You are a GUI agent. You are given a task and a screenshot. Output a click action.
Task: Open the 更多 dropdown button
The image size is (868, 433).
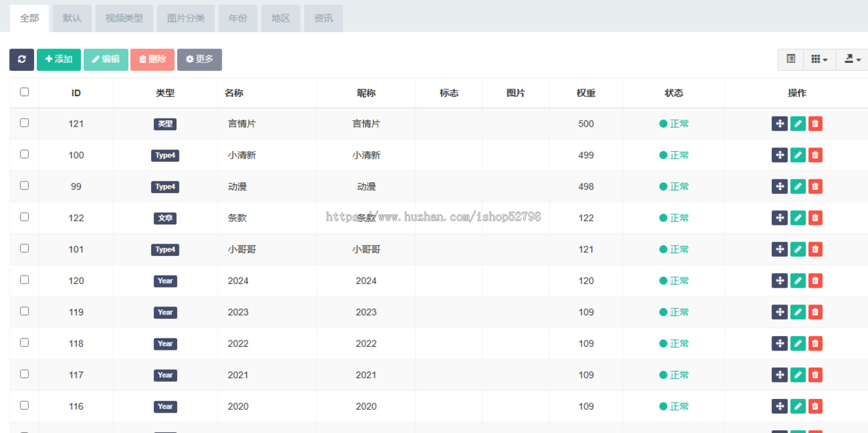click(x=200, y=59)
